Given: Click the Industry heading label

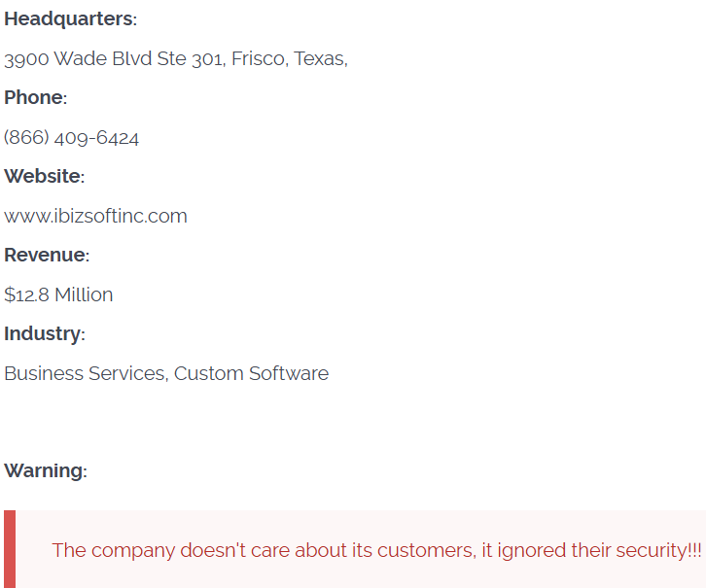Looking at the screenshot, I should [x=43, y=334].
